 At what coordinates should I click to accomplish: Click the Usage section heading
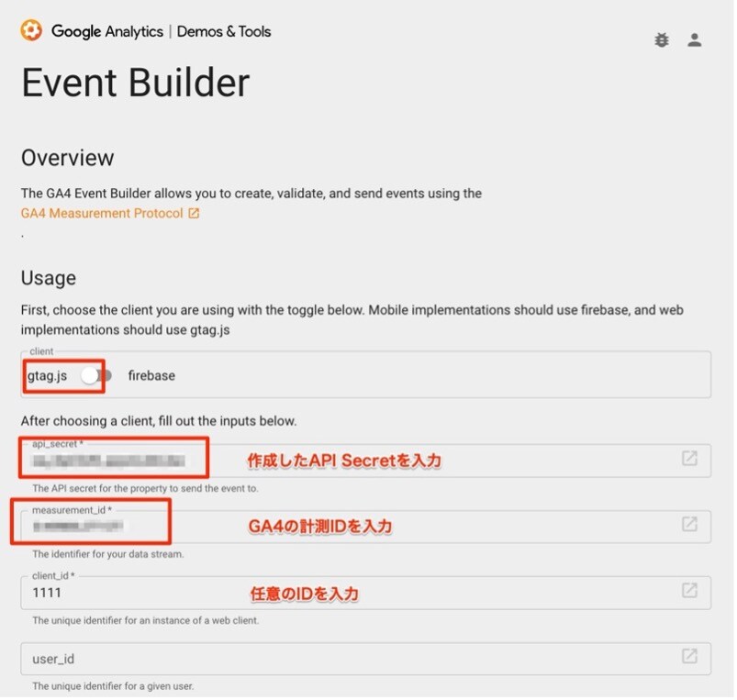pyautogui.click(x=49, y=278)
